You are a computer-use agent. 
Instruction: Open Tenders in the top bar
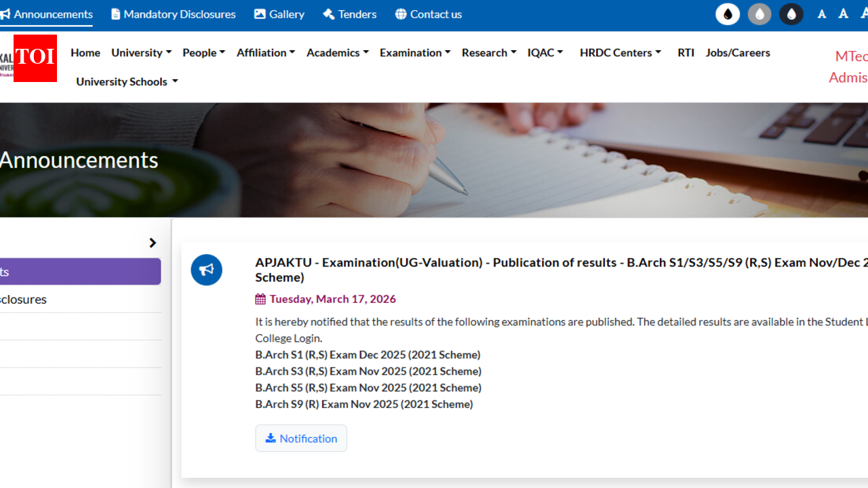(349, 14)
